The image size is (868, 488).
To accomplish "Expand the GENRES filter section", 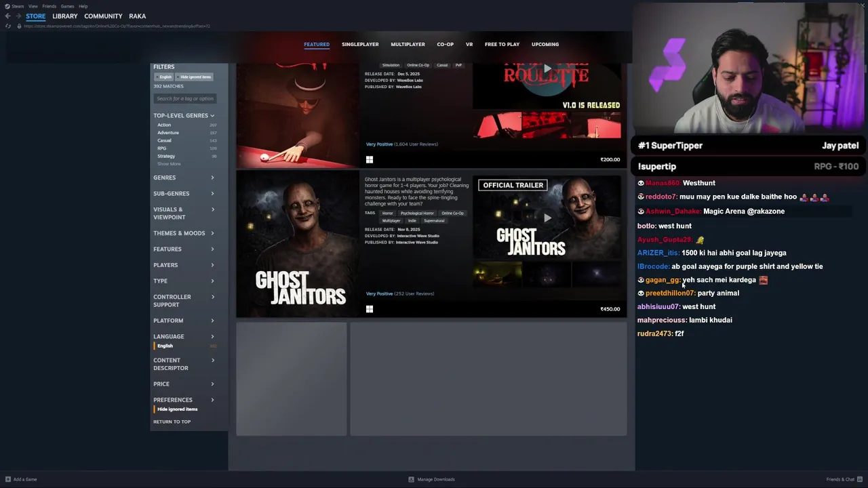I will [184, 178].
